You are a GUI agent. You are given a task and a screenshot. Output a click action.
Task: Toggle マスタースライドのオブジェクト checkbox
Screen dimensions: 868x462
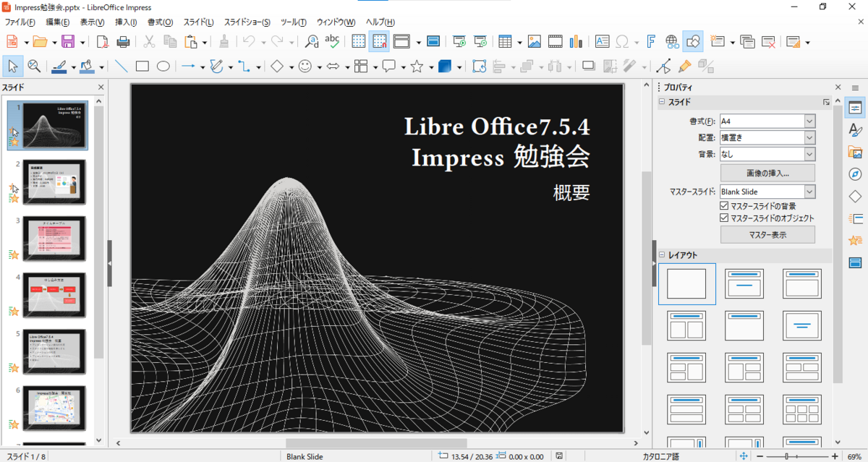[725, 218]
